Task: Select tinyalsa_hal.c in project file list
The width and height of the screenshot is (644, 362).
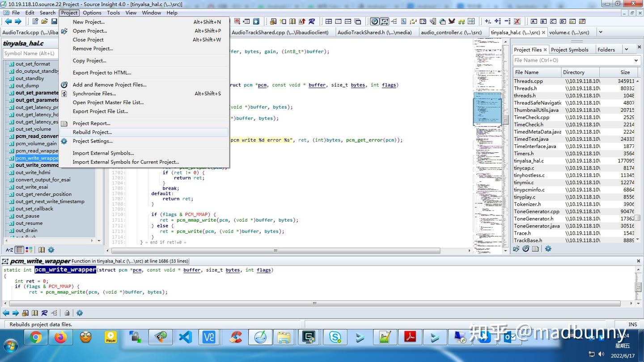Action: (x=529, y=161)
